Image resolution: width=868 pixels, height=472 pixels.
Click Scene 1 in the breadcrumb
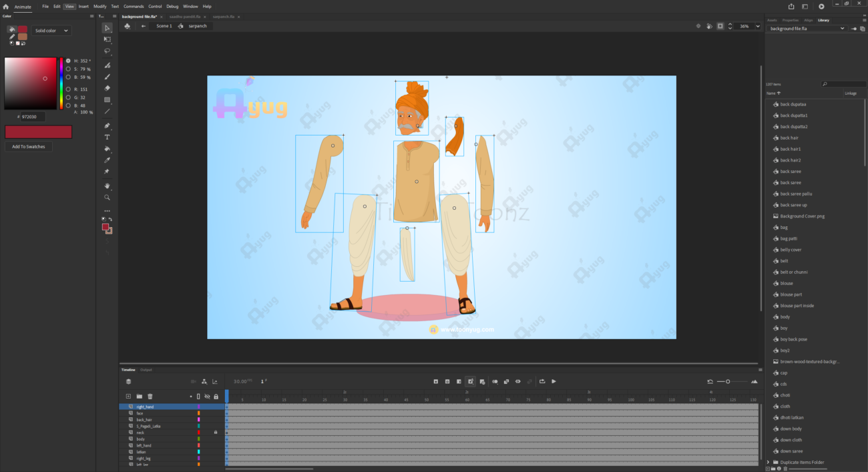(164, 26)
